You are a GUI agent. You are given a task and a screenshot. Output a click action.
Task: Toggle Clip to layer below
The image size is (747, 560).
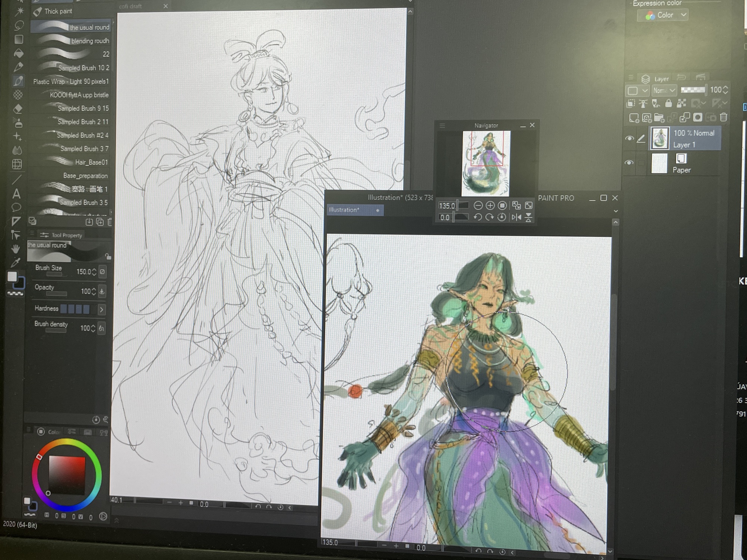(x=631, y=103)
